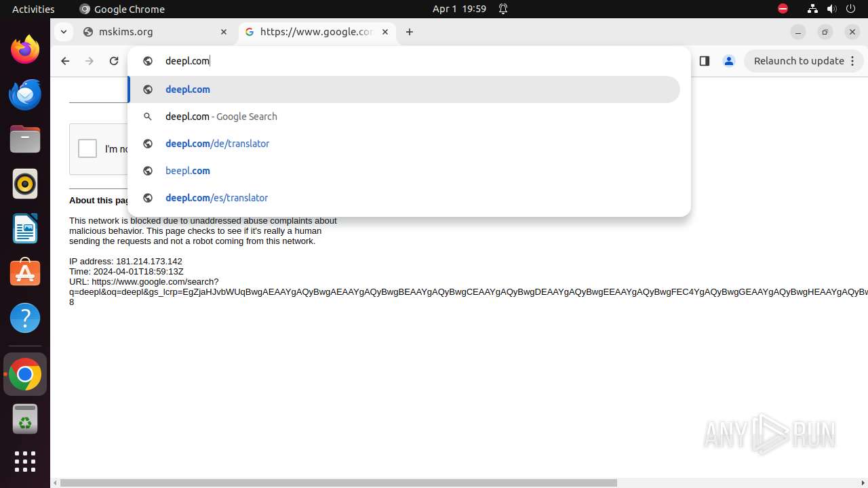Expand the tab search dropdown arrow

63,32
